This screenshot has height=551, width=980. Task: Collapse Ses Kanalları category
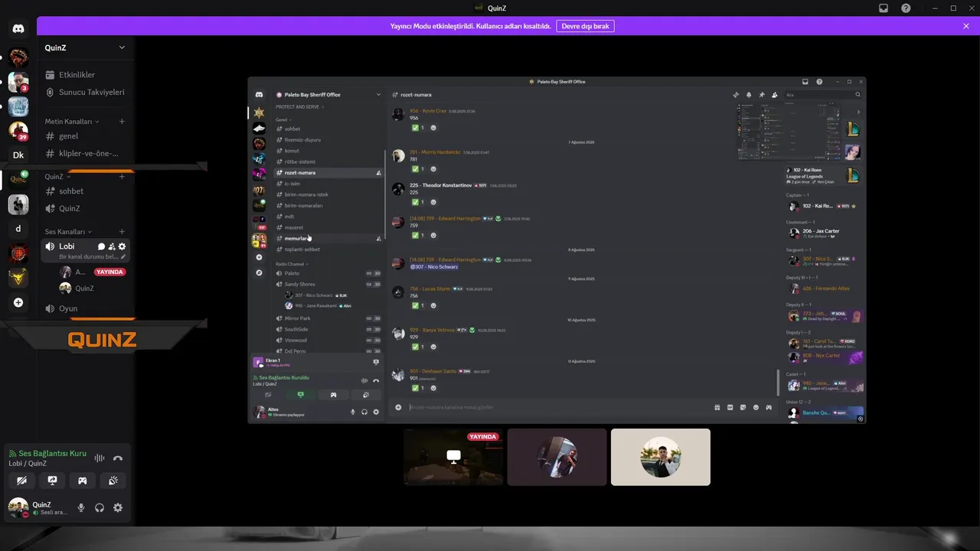(68, 232)
